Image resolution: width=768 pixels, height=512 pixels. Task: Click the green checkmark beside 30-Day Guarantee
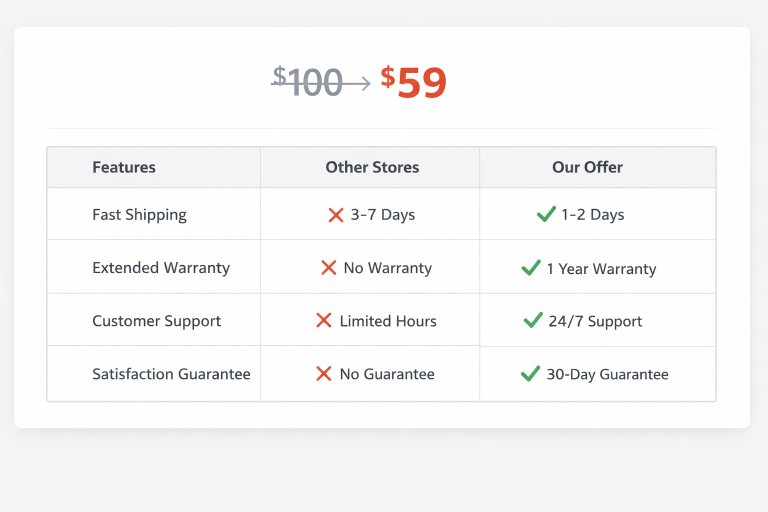coord(531,374)
